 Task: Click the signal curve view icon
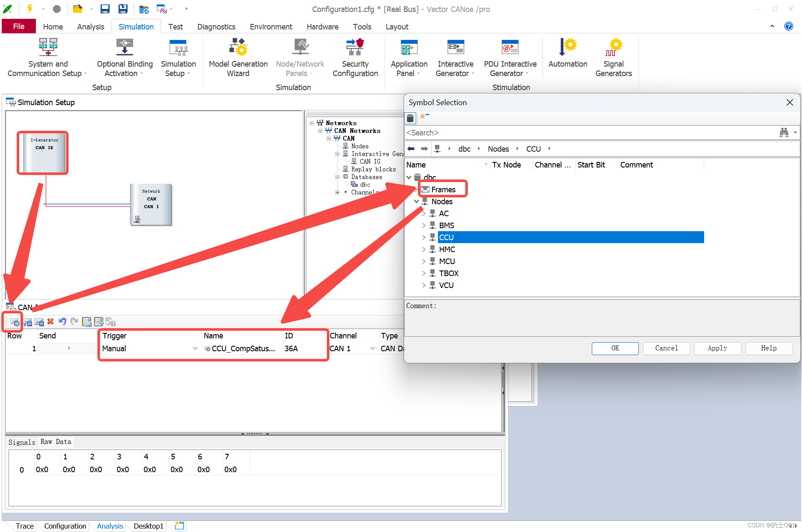(x=99, y=322)
